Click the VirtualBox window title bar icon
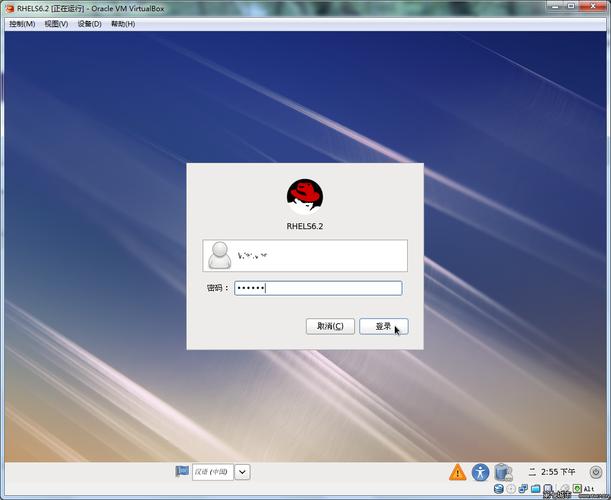The width and height of the screenshot is (611, 500). pos(9,8)
